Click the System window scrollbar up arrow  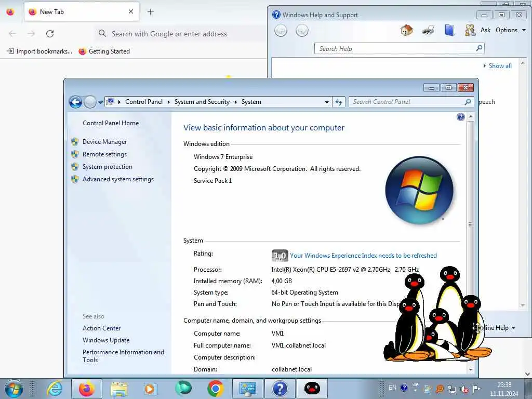point(471,116)
